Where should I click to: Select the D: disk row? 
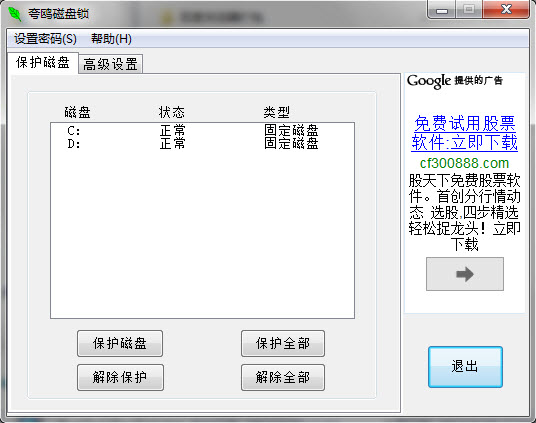(x=202, y=143)
